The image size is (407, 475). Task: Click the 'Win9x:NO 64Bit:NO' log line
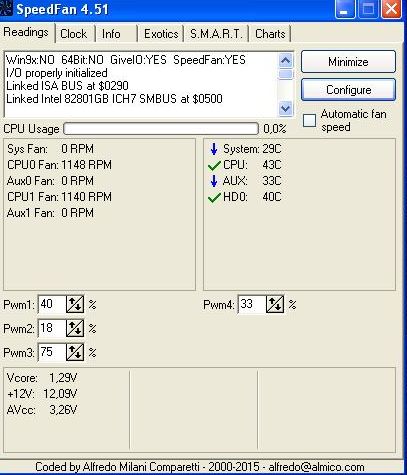[126, 60]
